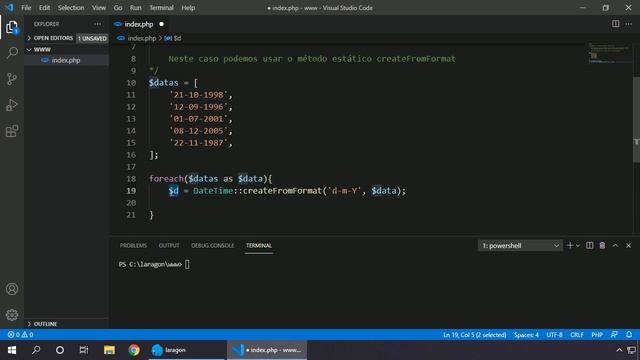The width and height of the screenshot is (640, 360).
Task: Click index.php in the breadcrumb
Action: coord(142,38)
